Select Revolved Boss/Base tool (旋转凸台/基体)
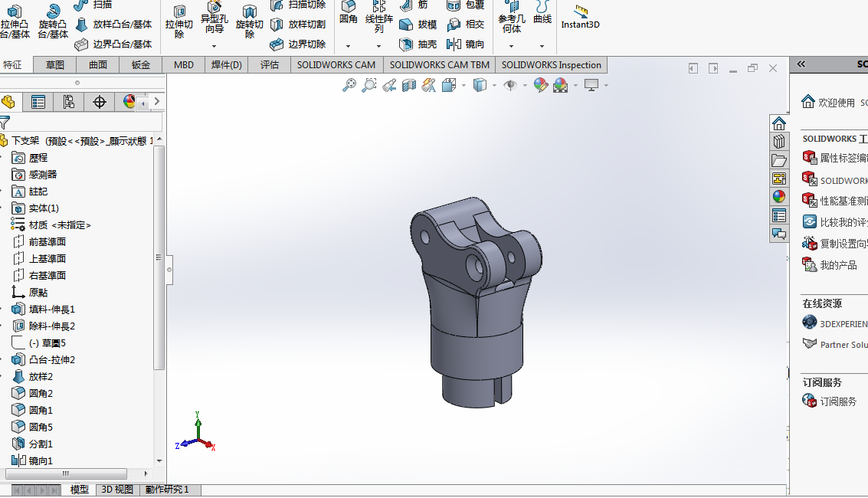Viewport: 868px width, 498px height. 53,22
